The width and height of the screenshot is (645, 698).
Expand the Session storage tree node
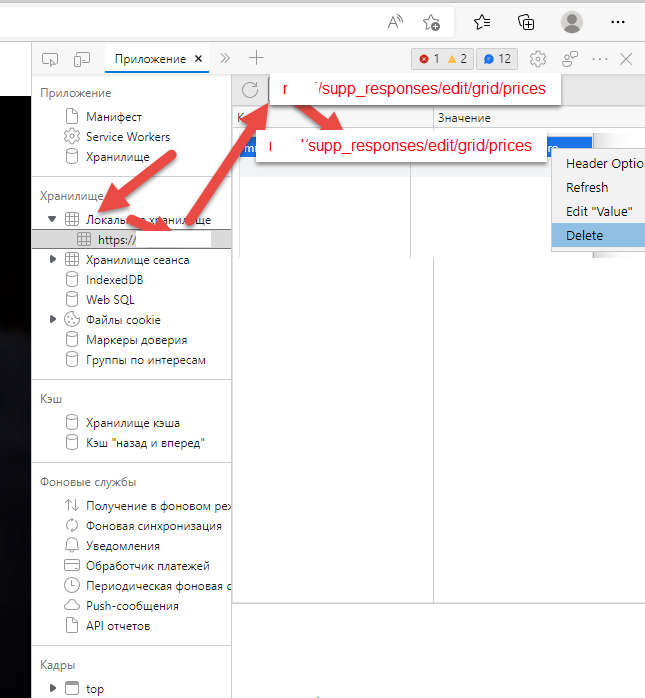coord(52,260)
